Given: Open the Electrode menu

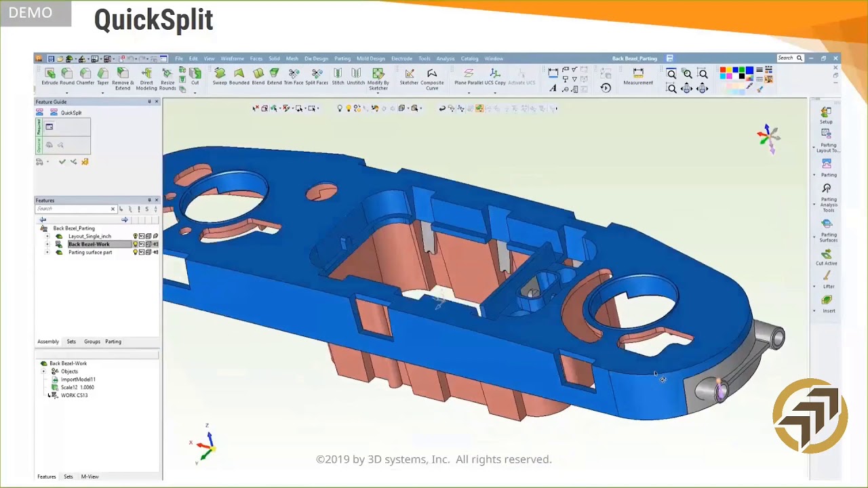Looking at the screenshot, I should pos(401,58).
